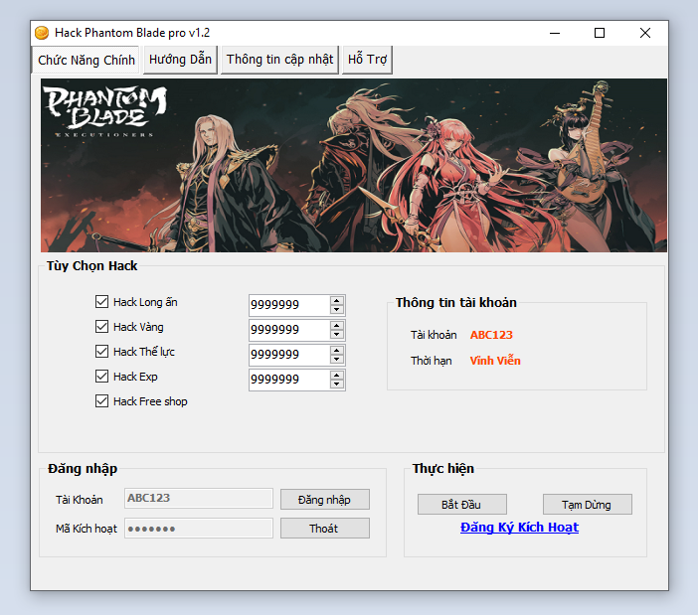Screen dimensions: 700x616
Task: Increase the Hack Thể lực value with up arrow
Action: [x=337, y=350]
